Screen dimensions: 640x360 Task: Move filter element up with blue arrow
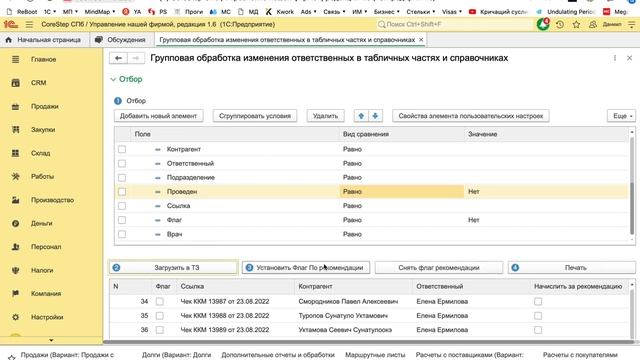pyautogui.click(x=361, y=116)
